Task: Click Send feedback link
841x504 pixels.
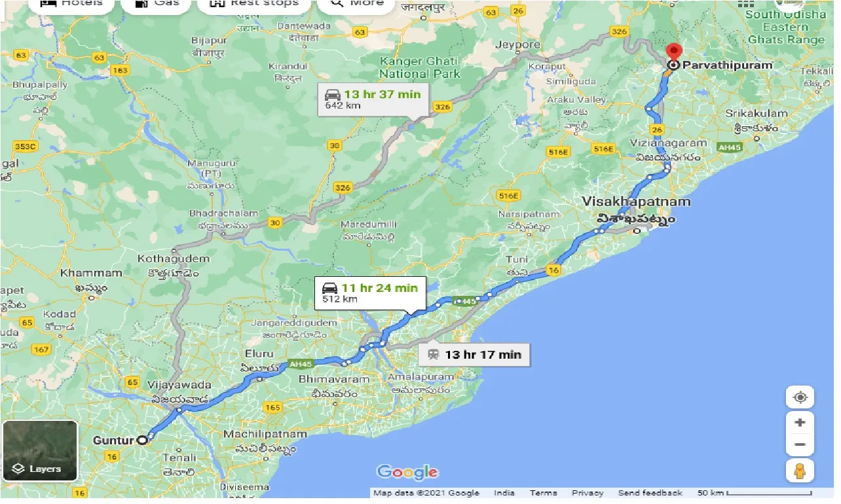Action: point(650,493)
